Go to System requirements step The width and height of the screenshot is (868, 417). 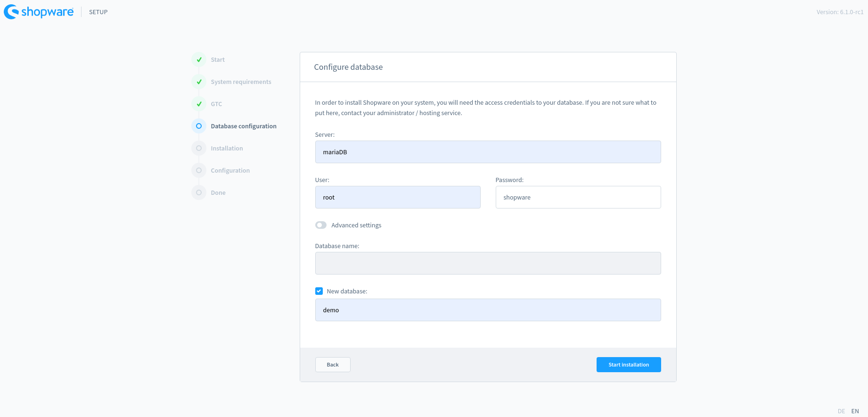[241, 82]
